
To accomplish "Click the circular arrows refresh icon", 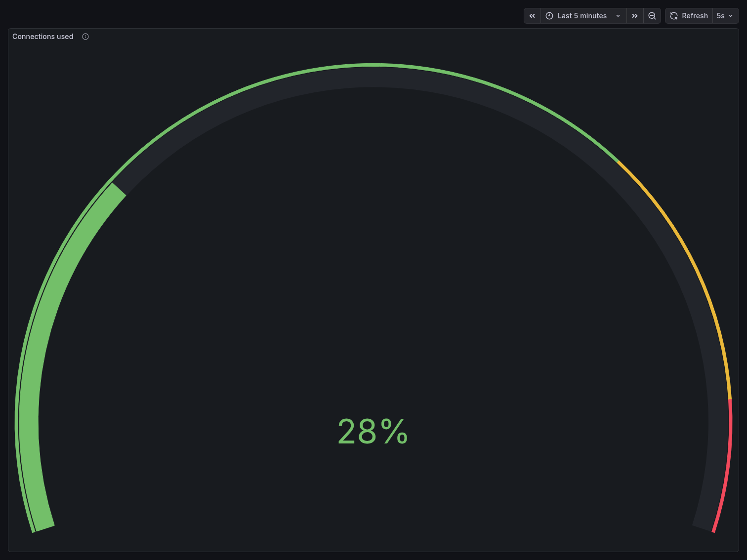I will coord(674,16).
